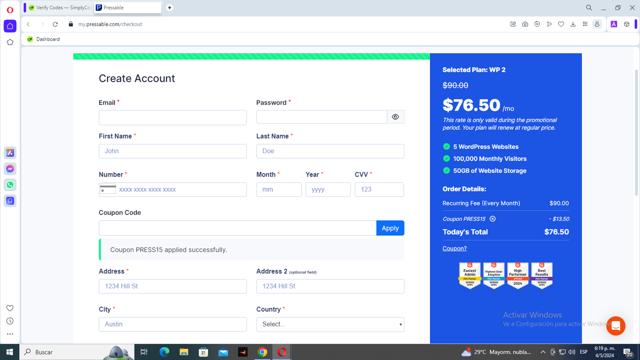Open easy setup lines icon
Screen dimensions: 640x360
585,24
